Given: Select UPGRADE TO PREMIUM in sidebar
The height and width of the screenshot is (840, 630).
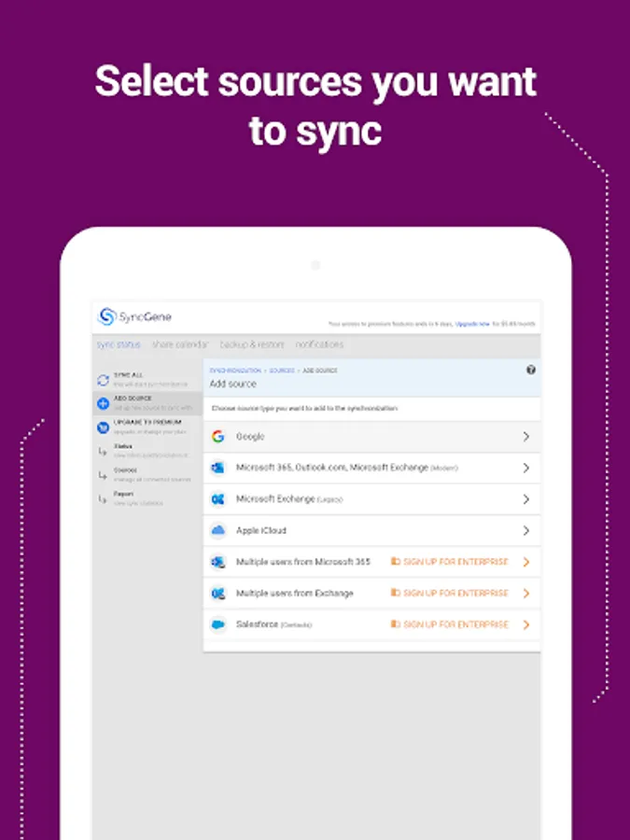Looking at the screenshot, I should point(147,427).
